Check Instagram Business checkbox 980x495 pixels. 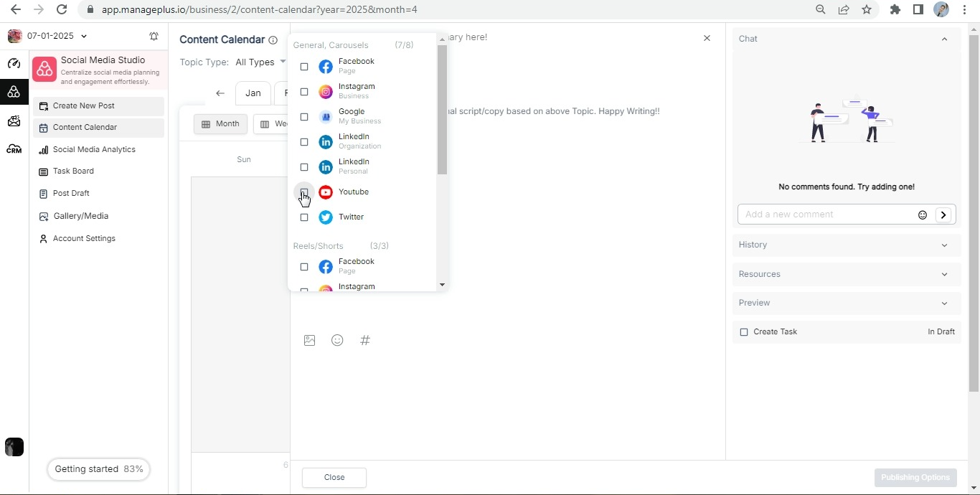(304, 92)
